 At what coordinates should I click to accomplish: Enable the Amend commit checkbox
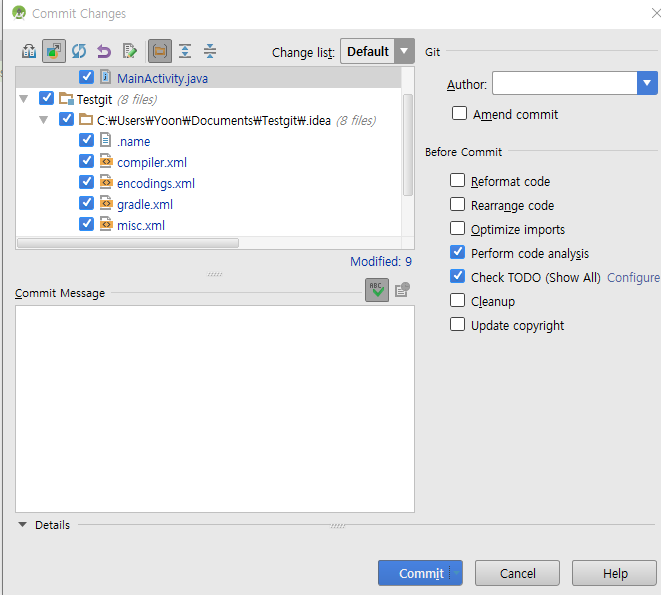459,113
